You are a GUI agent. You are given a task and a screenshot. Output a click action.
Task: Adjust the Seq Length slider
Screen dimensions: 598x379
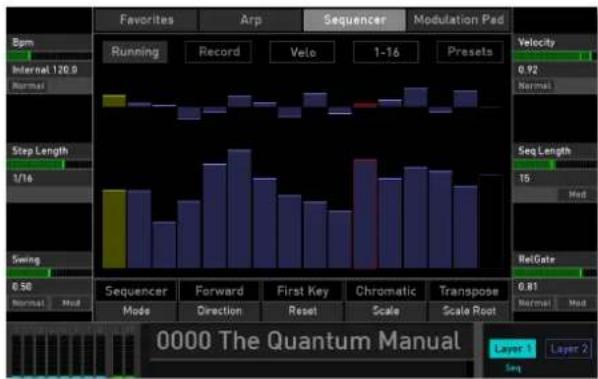(555, 165)
